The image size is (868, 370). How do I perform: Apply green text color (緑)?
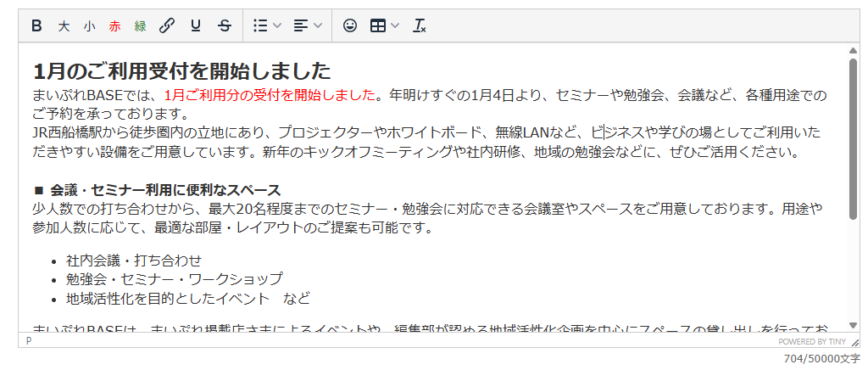coord(140,26)
